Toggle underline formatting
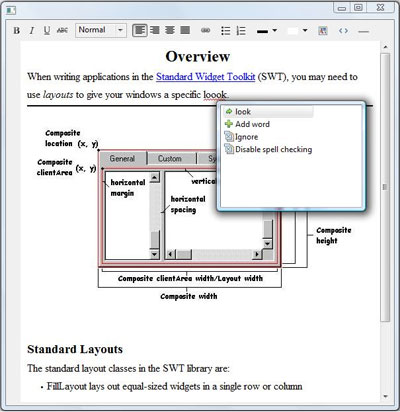 coord(47,31)
